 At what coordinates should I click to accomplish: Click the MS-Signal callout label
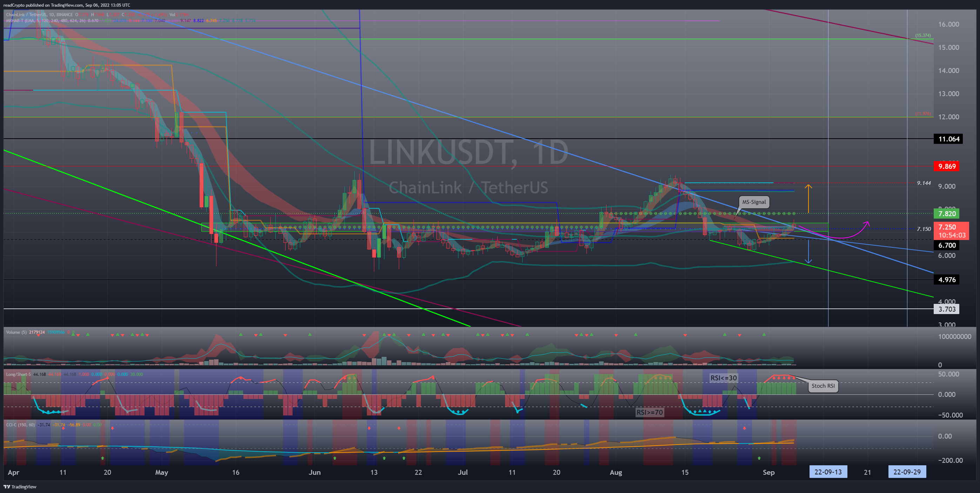754,202
